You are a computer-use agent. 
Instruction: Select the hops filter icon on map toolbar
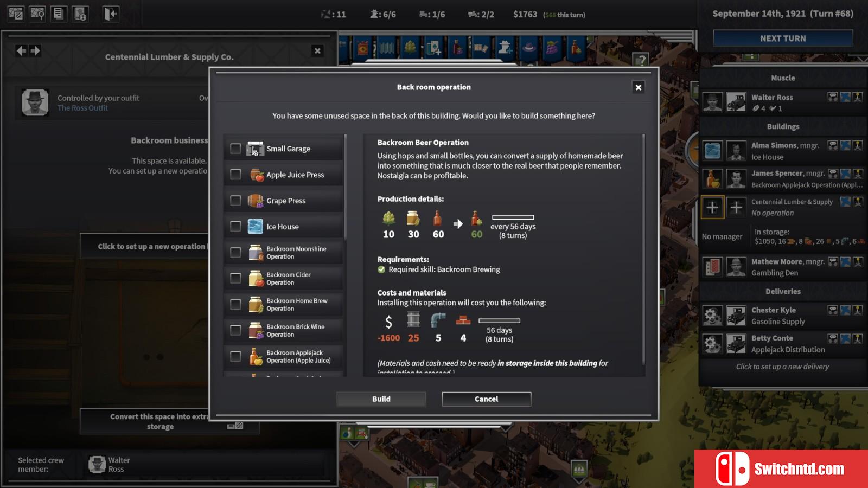411,48
